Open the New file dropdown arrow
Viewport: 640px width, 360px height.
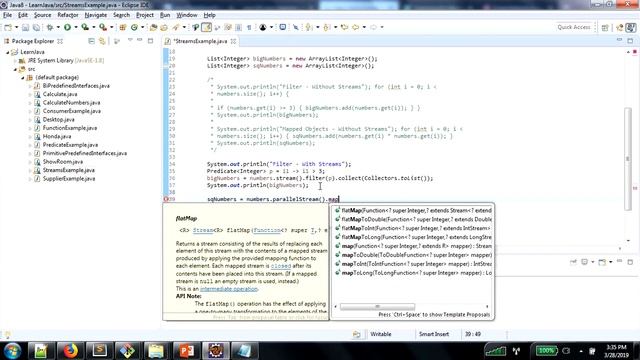click(16, 27)
